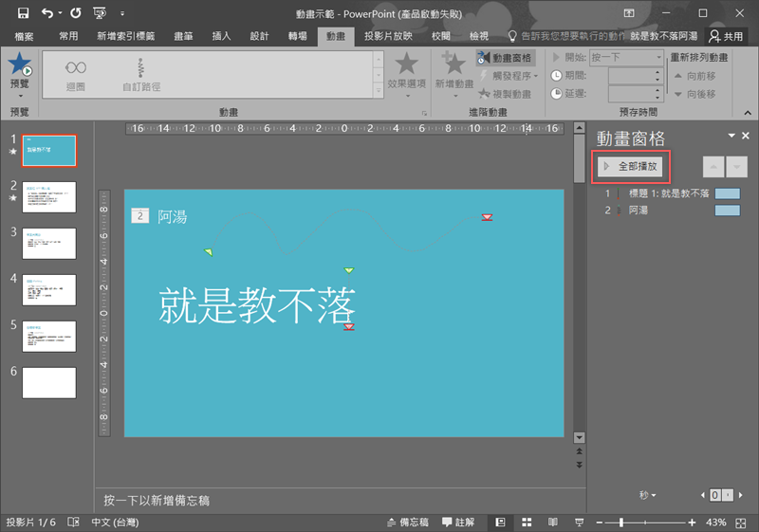
Task: Select slide 3 thumbnail
Action: 48,243
